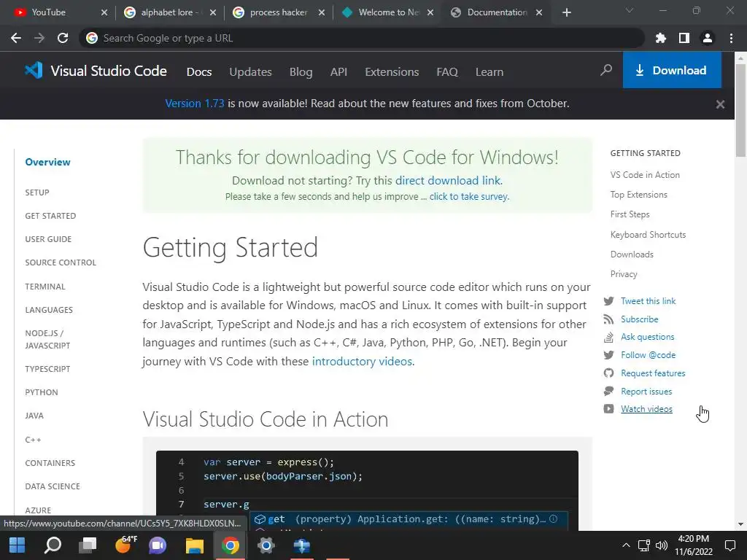Screen dimensions: 747x560
Task: Expand the NODE.JS / JAVASCRIPT section
Action: coord(47,340)
